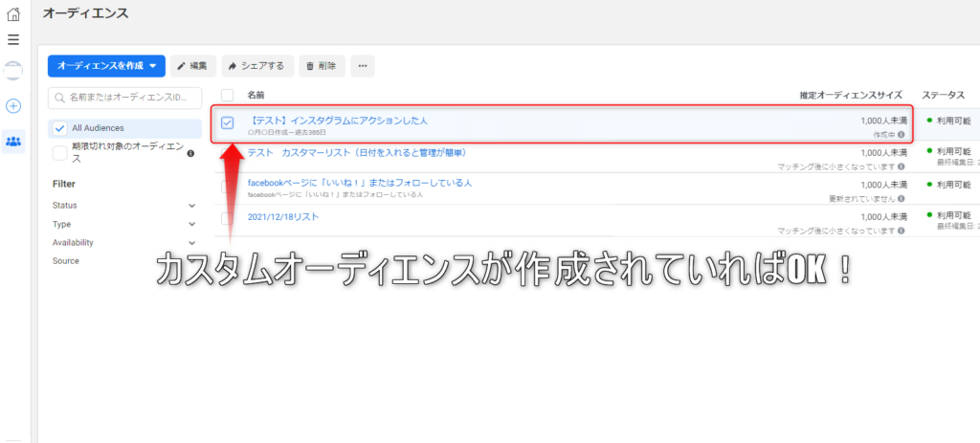
Task: Click the オーディエンス page title
Action: [x=85, y=13]
